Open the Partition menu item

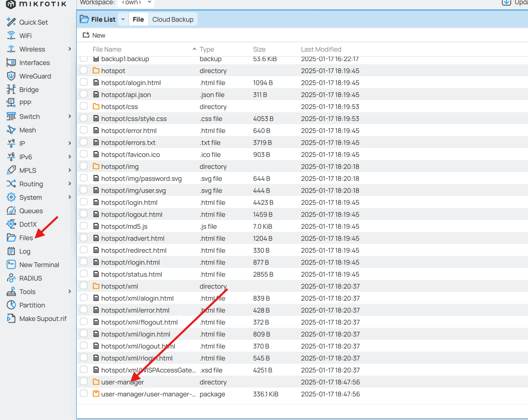32,305
